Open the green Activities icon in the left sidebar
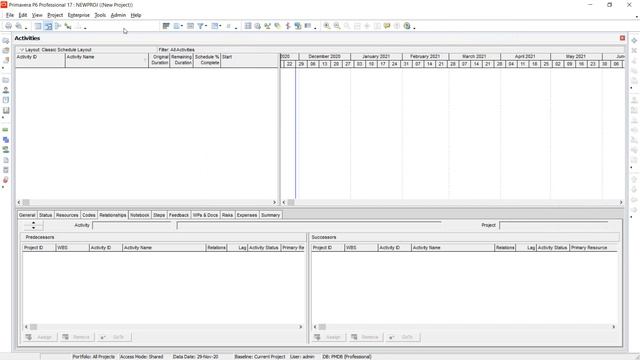Image resolution: width=640 pixels, height=360 pixels. (x=6, y=130)
